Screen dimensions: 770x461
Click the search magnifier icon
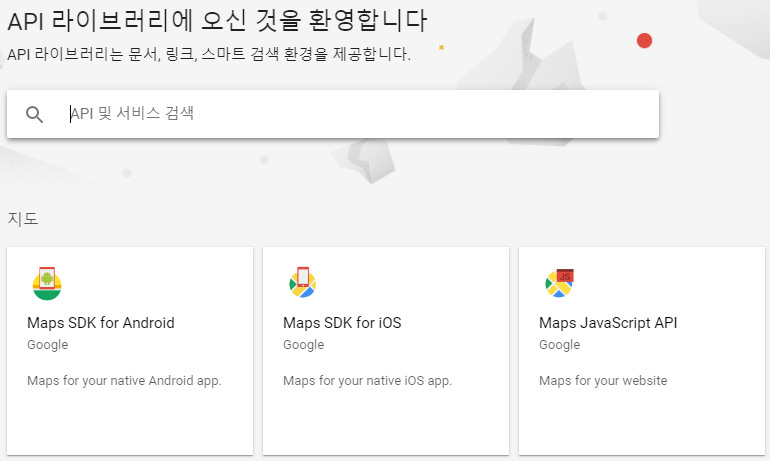click(x=34, y=114)
